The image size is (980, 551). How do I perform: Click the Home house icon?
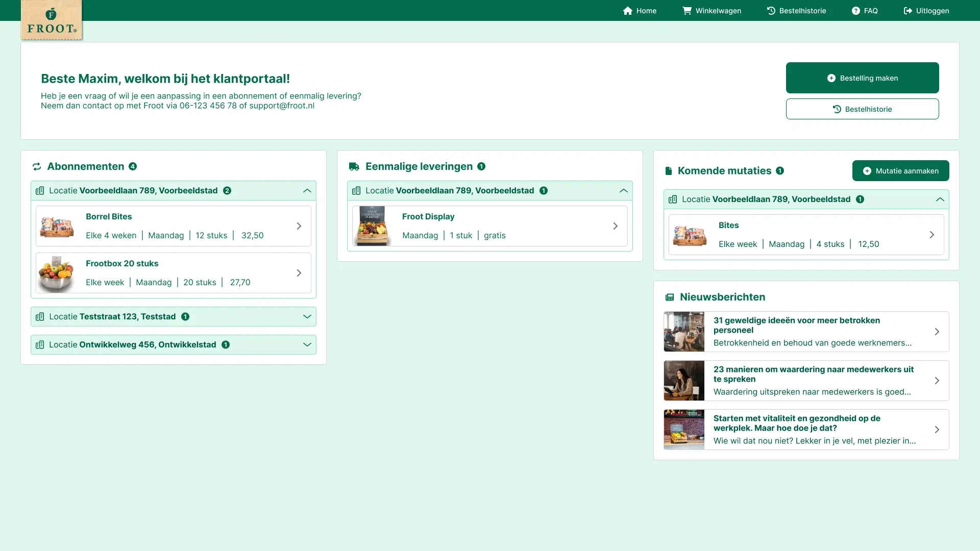pyautogui.click(x=628, y=11)
